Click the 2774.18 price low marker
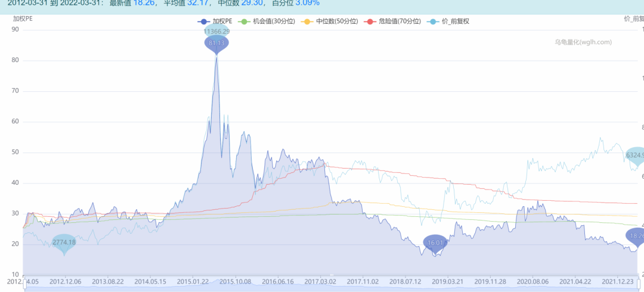644x292 pixels. [64, 242]
